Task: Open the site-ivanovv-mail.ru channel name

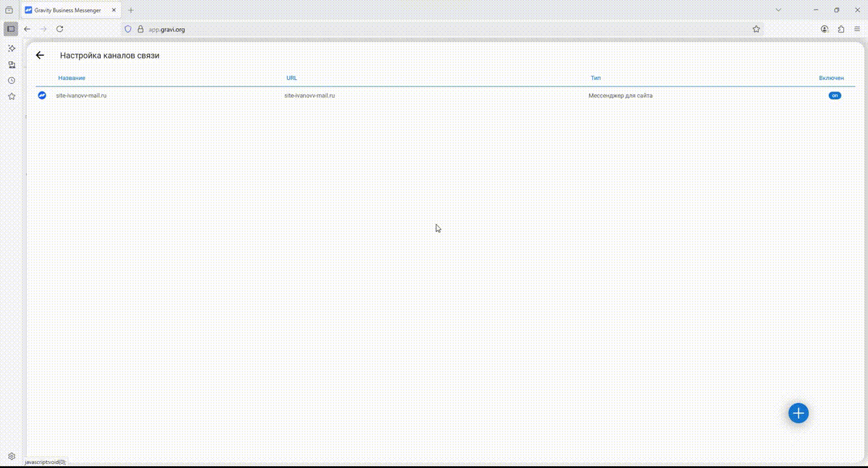Action: click(x=81, y=96)
